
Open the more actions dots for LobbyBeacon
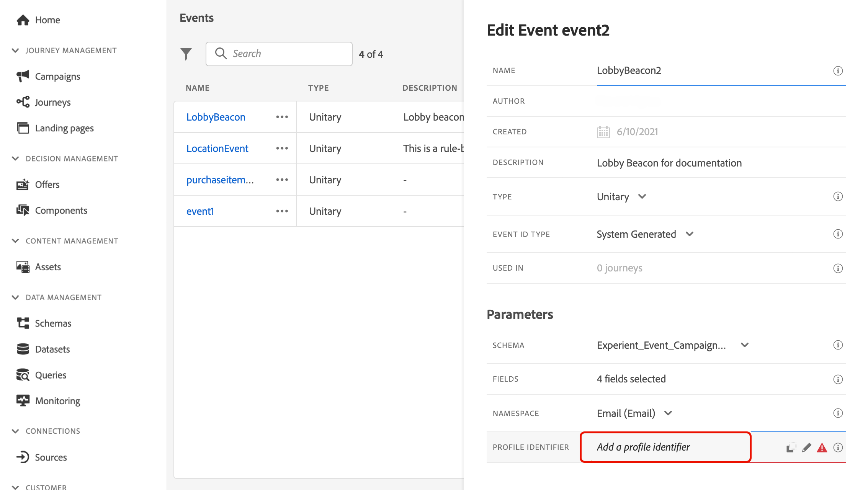tap(282, 117)
